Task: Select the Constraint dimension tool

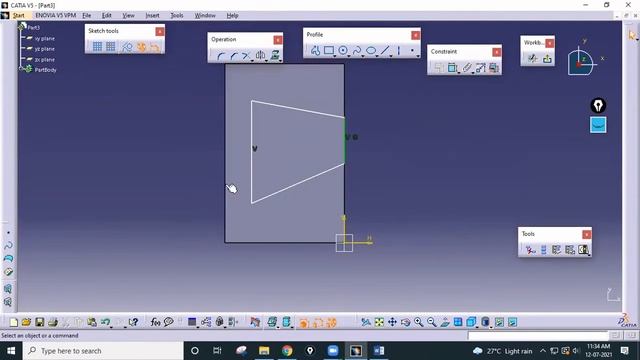Action: click(x=452, y=68)
